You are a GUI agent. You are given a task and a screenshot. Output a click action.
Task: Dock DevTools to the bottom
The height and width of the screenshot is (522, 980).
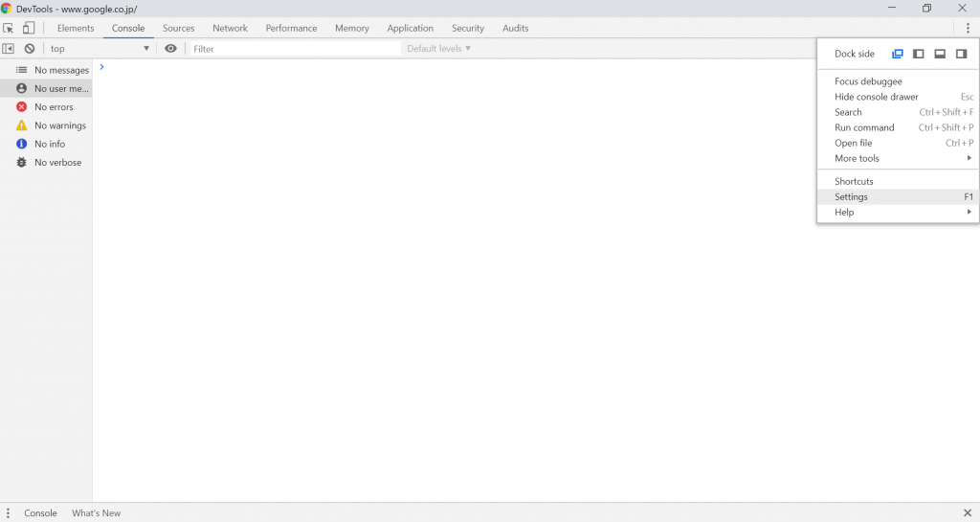[940, 54]
